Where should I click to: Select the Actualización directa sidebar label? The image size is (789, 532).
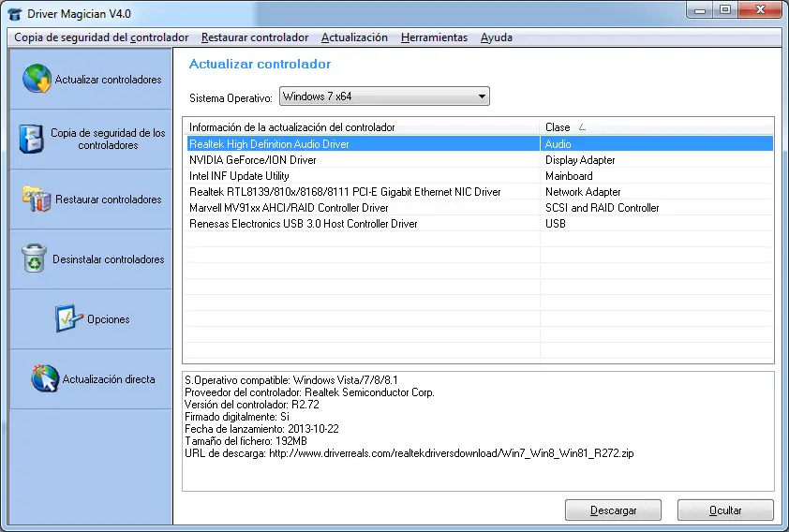(108, 378)
